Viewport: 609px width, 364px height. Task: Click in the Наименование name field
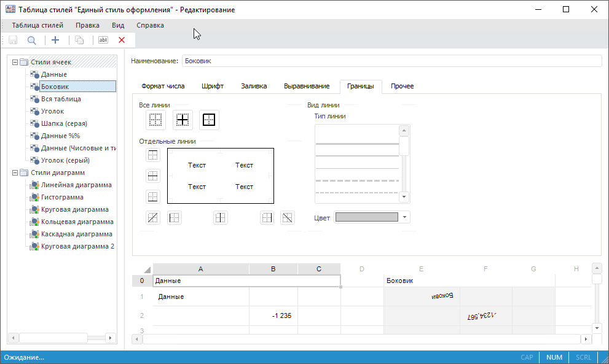(391, 61)
